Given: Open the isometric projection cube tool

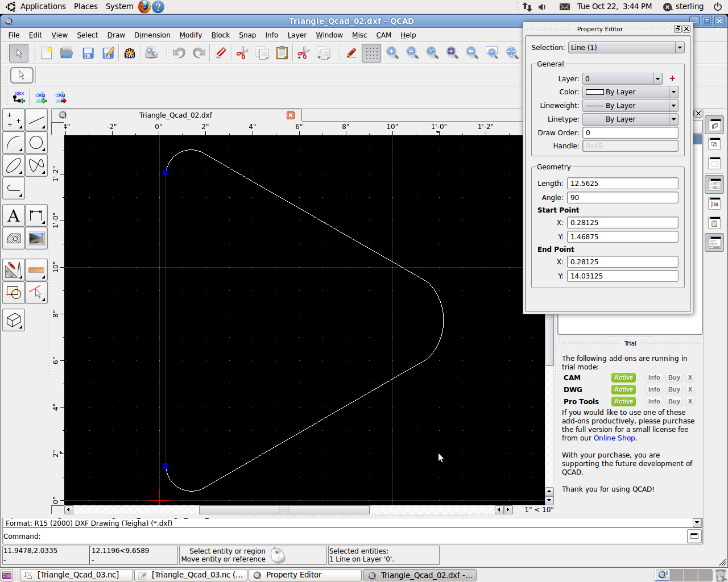Looking at the screenshot, I should [14, 321].
